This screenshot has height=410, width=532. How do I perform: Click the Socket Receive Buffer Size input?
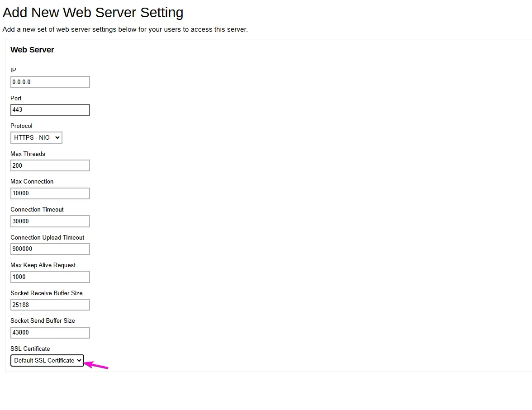coord(50,304)
